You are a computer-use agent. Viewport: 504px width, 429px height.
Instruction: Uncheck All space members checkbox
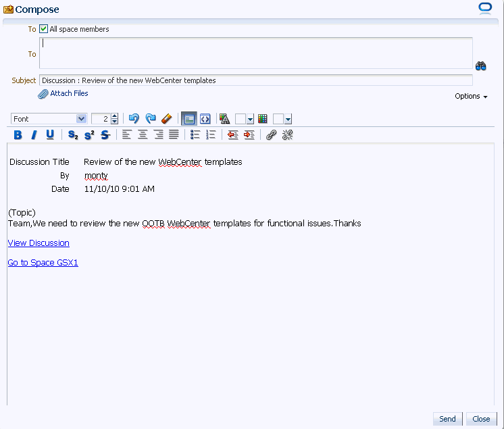(x=43, y=29)
